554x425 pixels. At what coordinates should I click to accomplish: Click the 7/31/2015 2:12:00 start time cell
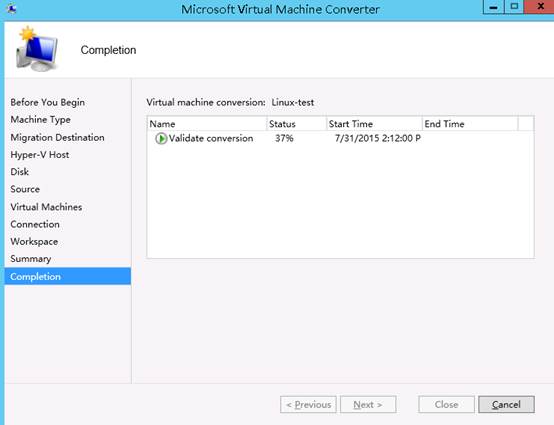click(x=378, y=138)
